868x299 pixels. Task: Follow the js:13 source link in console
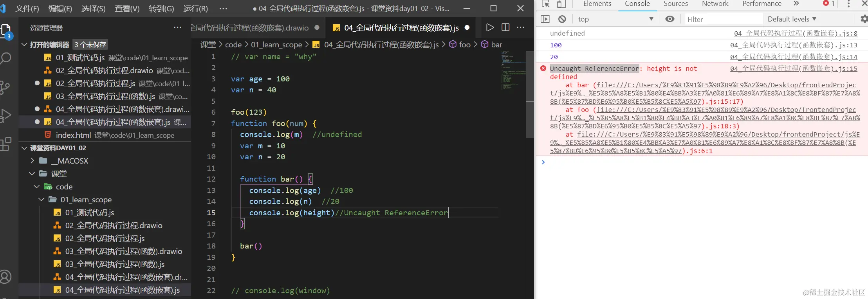click(794, 45)
